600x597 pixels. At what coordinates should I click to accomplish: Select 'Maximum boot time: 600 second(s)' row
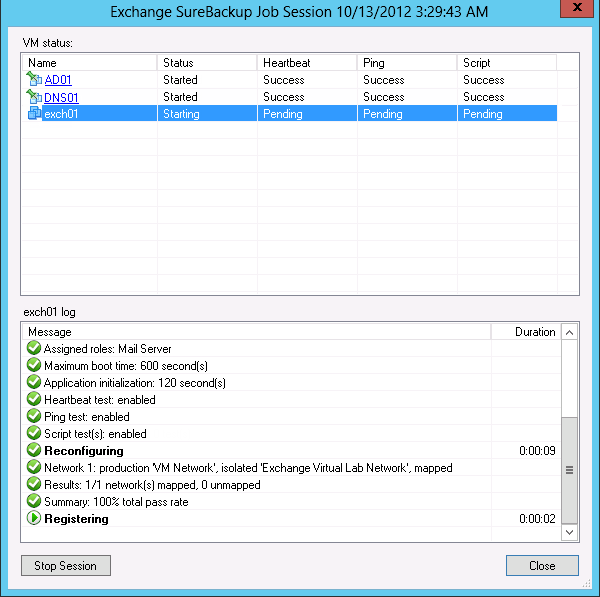pos(292,365)
